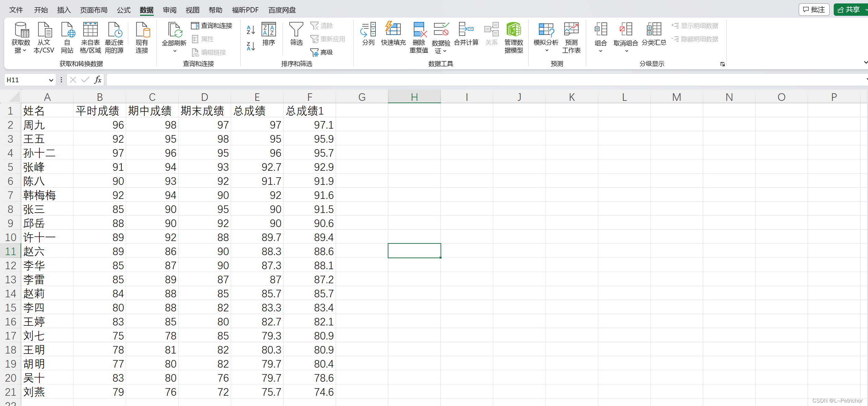Click inside the formula bar input
Image resolution: width=868 pixels, height=406 pixels.
pyautogui.click(x=480, y=80)
